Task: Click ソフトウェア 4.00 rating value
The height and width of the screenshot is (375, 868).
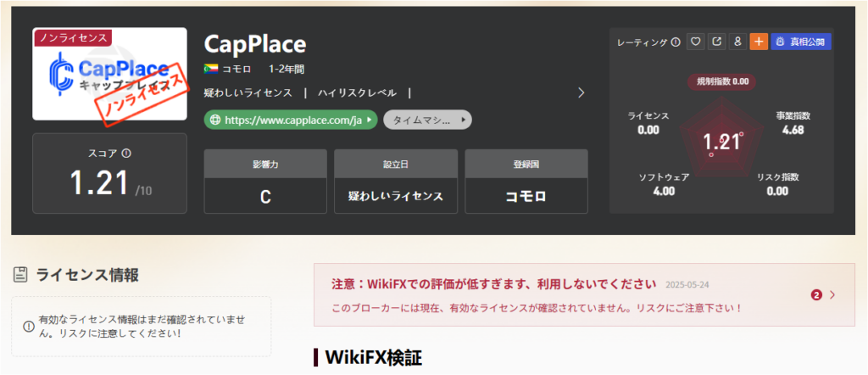Action: point(665,184)
